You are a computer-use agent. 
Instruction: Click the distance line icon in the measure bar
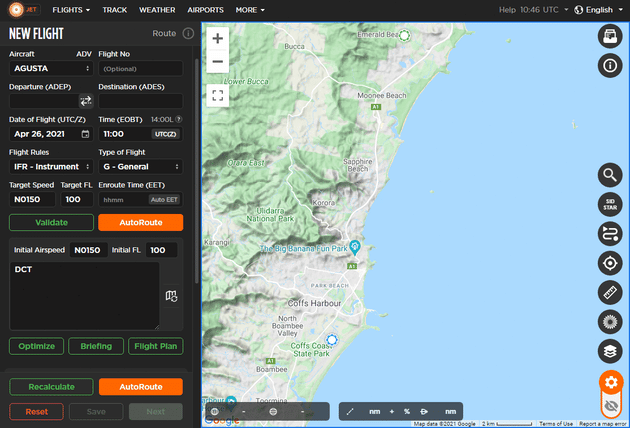coord(350,412)
